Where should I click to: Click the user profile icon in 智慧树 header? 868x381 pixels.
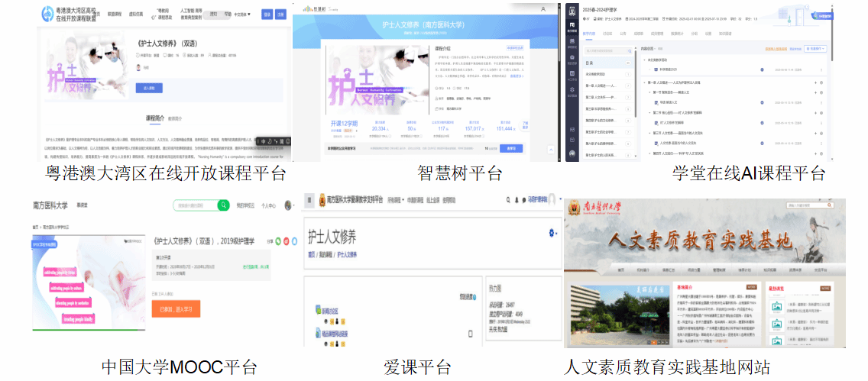tap(543, 10)
